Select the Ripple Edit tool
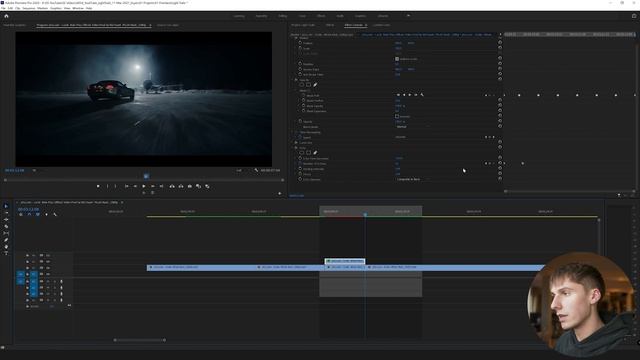Viewport: 640px width, 360px height. [6, 220]
